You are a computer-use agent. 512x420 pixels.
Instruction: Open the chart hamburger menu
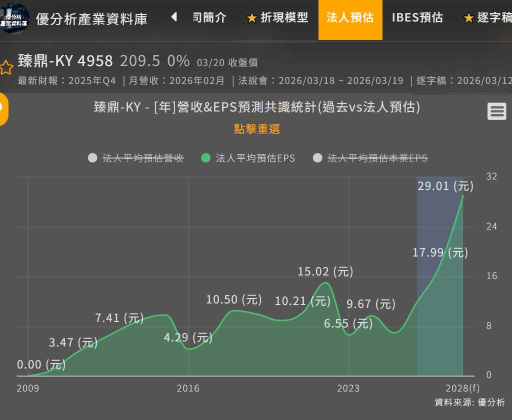coord(496,111)
